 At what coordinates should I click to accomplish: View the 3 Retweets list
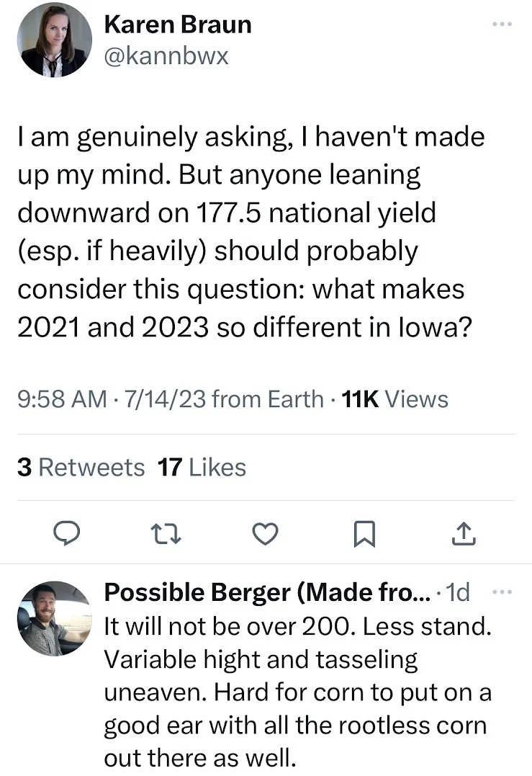point(81,468)
